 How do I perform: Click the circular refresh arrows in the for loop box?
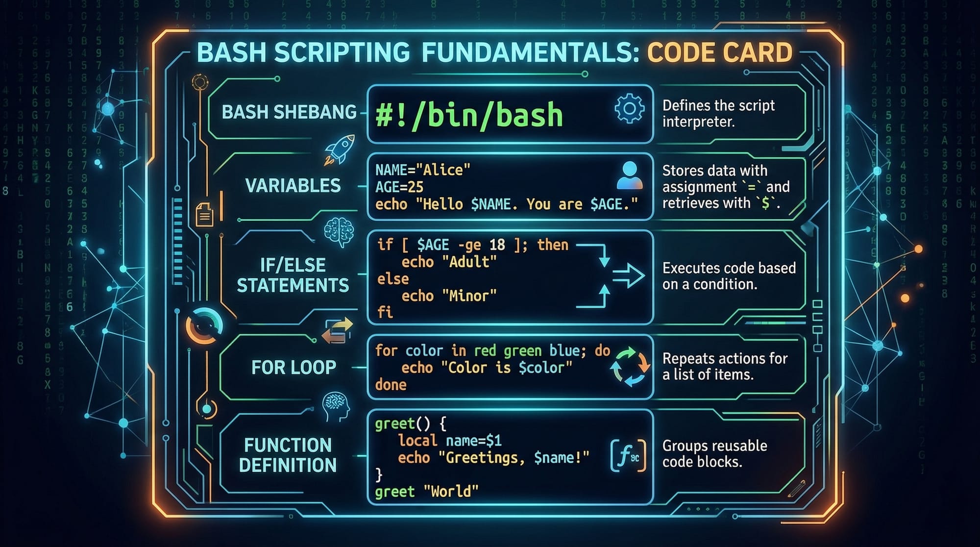point(630,367)
